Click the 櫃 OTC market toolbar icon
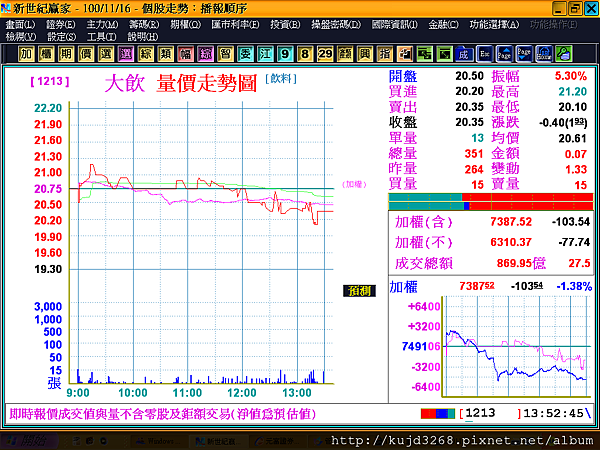This screenshot has width=600, height=450. [x=46, y=54]
